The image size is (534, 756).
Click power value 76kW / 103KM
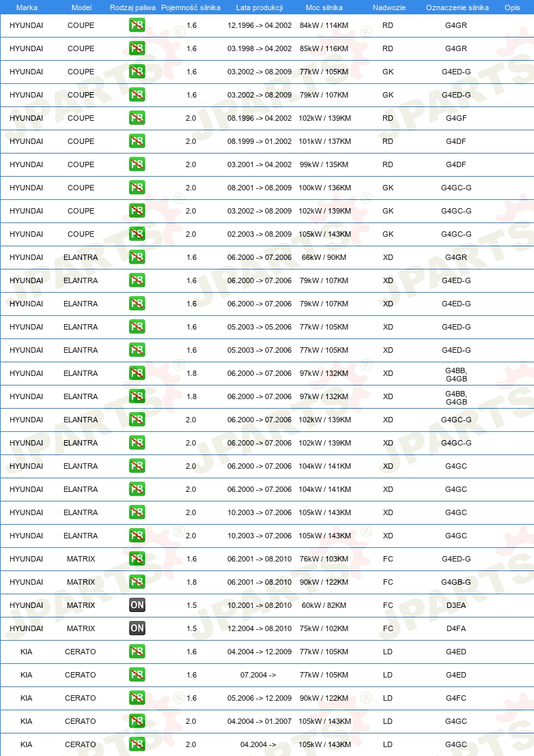point(324,559)
